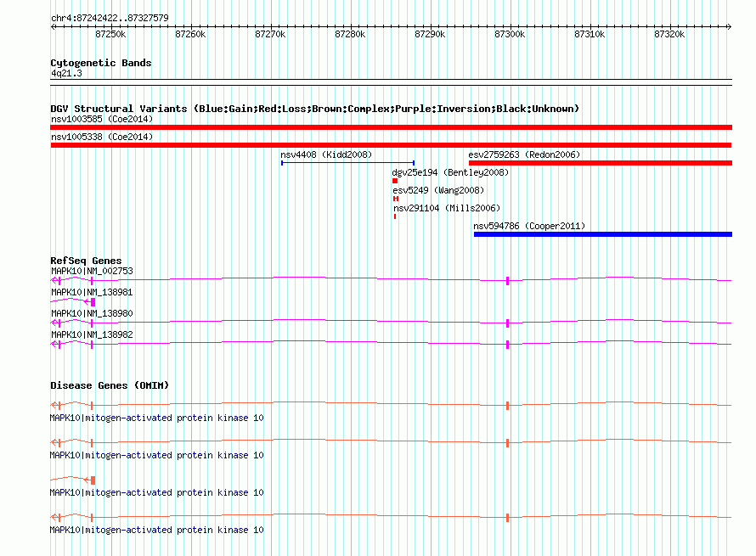Click the second OMIM MAPK10 kinase link
Viewport: 756px width, 556px height.
(x=156, y=455)
